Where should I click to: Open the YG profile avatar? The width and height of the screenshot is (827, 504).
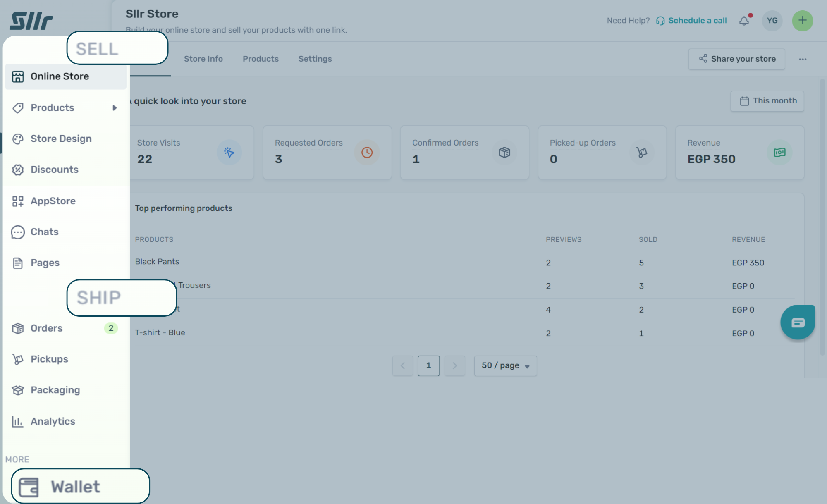click(772, 21)
